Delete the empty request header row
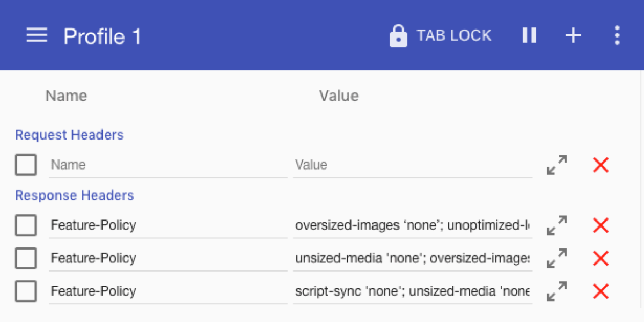Screen dimensions: 644x322 pyautogui.click(x=601, y=165)
